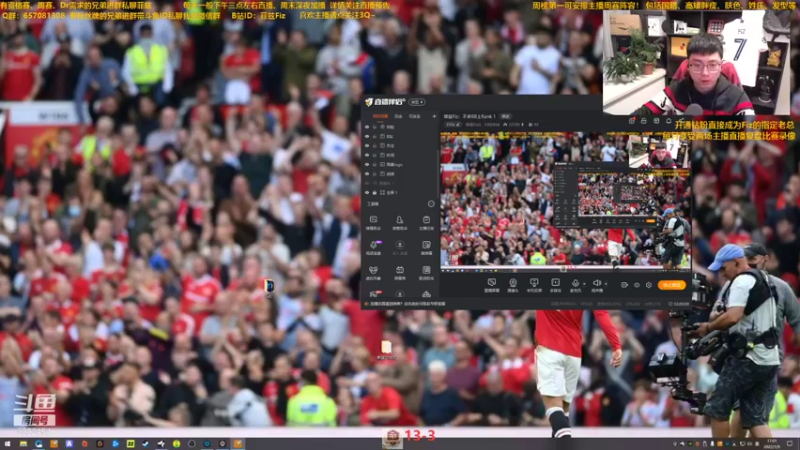Toggle visibility of the second layer
800x450 pixels.
pos(367,136)
